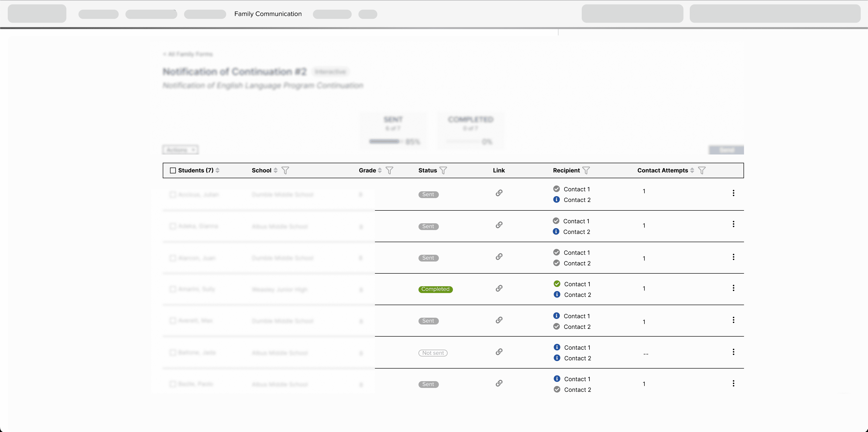The width and height of the screenshot is (868, 432).
Task: Click the Not sent status badge
Action: (433, 353)
